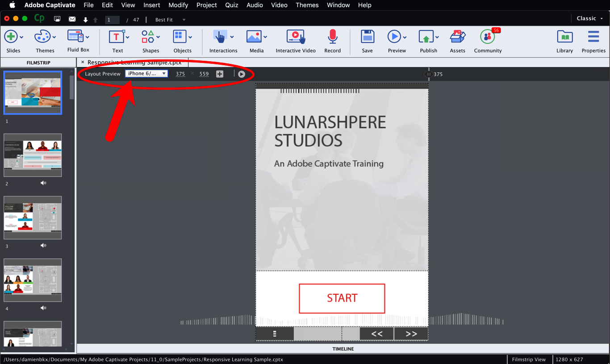This screenshot has width=610, height=364.
Task: Expand Shapes dropdown arrow
Action: click(158, 38)
